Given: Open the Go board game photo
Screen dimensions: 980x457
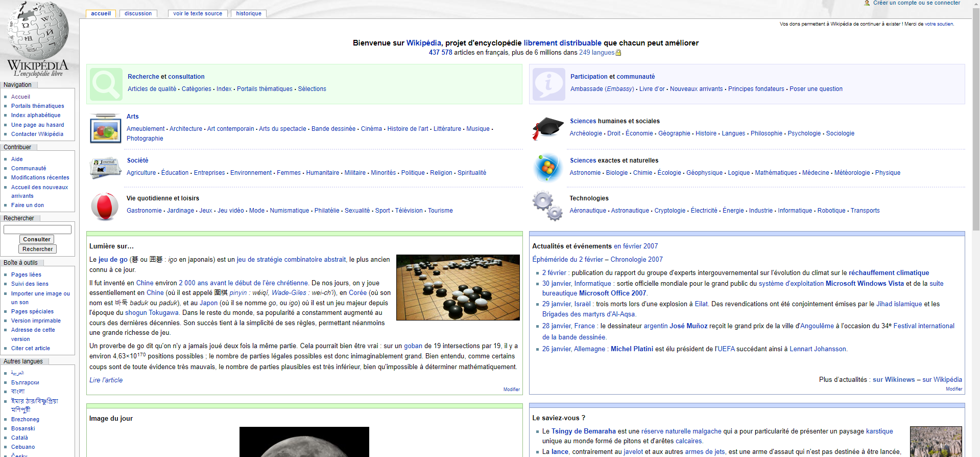Looking at the screenshot, I should point(458,287).
